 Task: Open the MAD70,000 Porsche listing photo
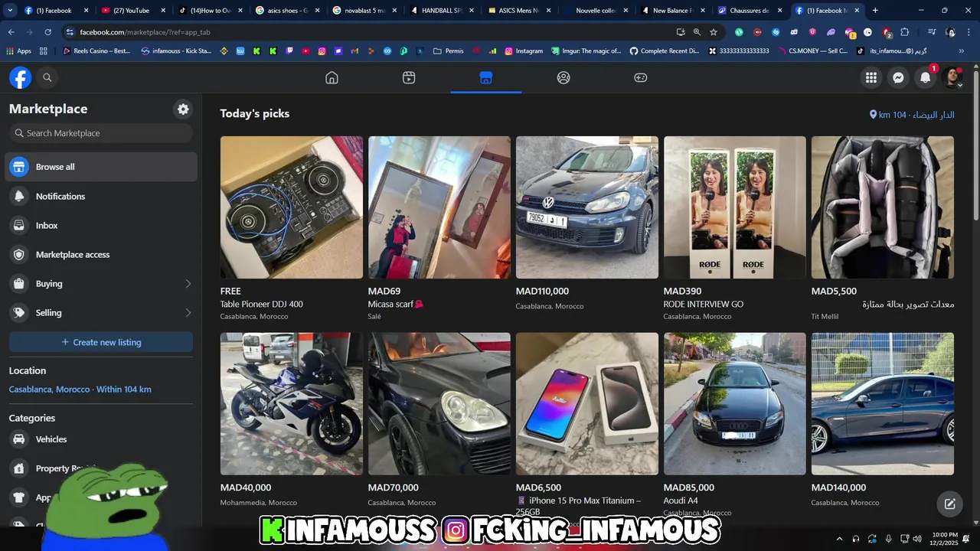tap(439, 403)
